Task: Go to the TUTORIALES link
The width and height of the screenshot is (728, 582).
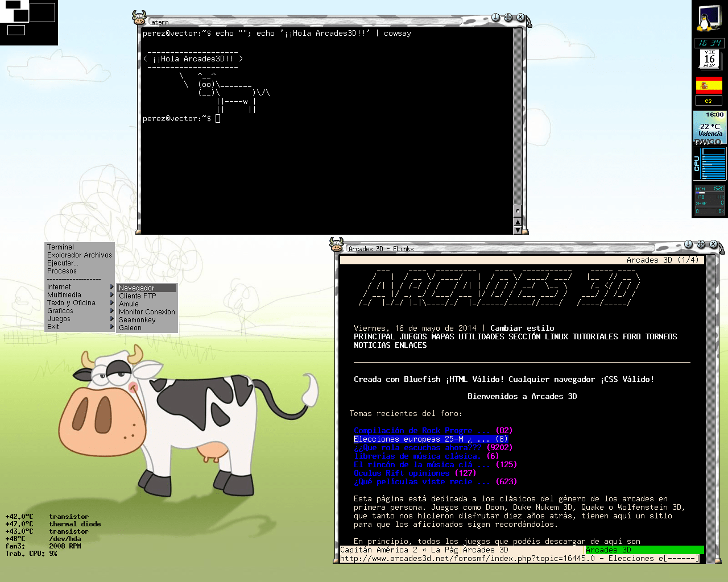Action: pos(595,337)
